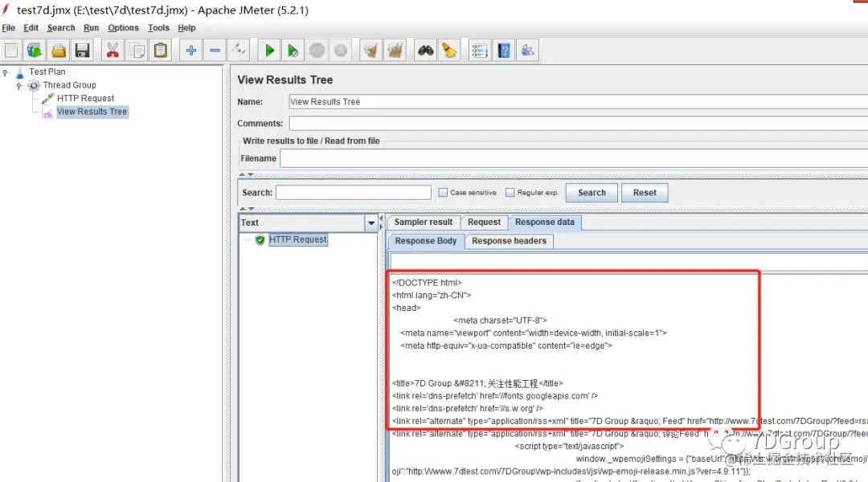Click the Test Plan flask icon

pos(20,72)
